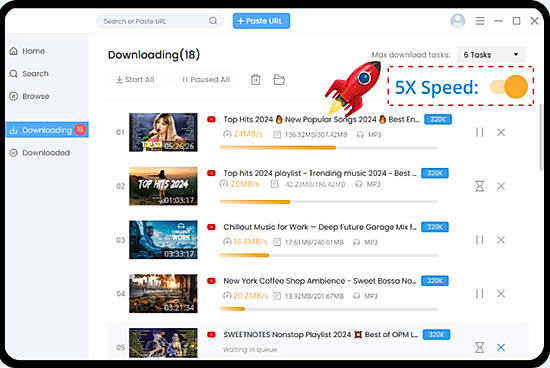Pause the Chillout Music for Work download
The width and height of the screenshot is (550, 368).
[479, 240]
